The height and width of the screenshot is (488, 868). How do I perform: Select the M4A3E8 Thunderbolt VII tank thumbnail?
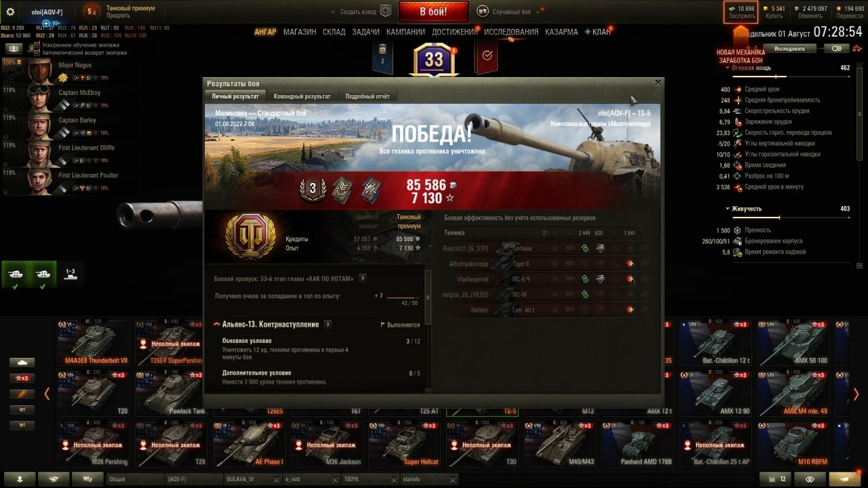94,343
